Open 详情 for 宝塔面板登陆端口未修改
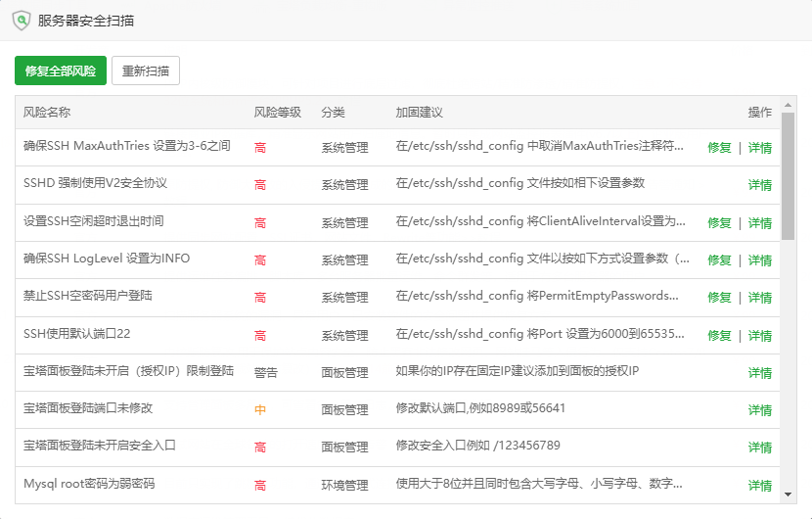812x519 pixels. tap(760, 410)
